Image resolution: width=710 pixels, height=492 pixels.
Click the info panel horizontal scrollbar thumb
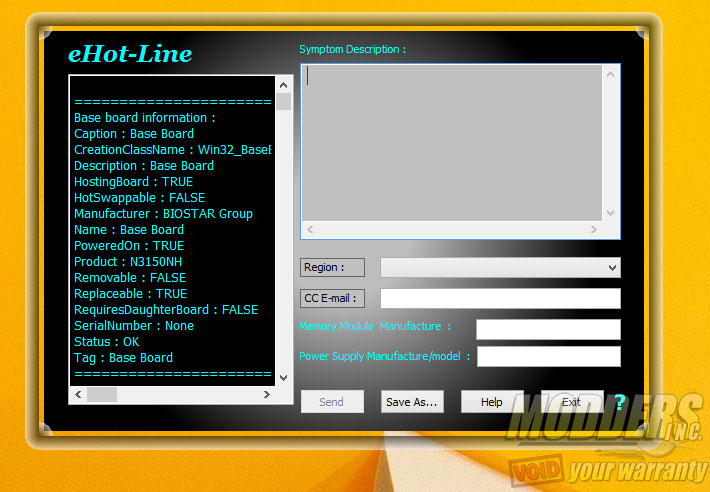[102, 395]
